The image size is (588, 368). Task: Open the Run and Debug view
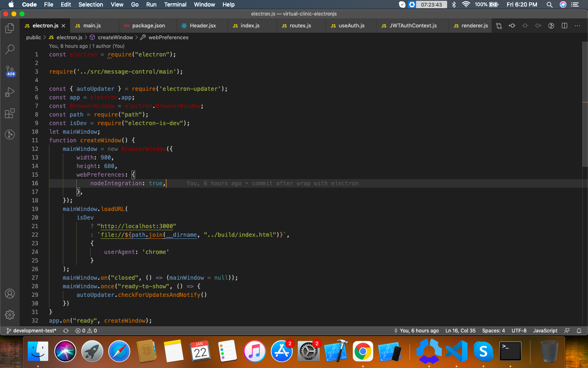click(10, 92)
